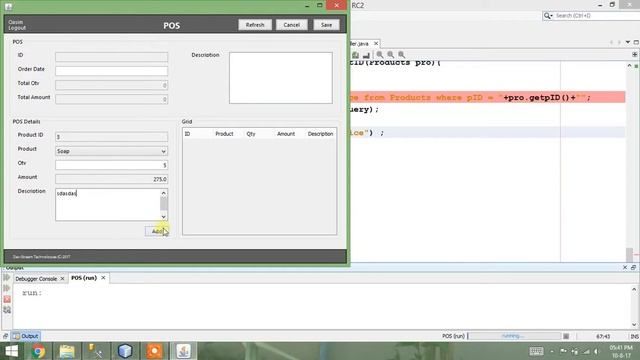Switch to POS (run) output tab
640x360 pixels.
84,278
